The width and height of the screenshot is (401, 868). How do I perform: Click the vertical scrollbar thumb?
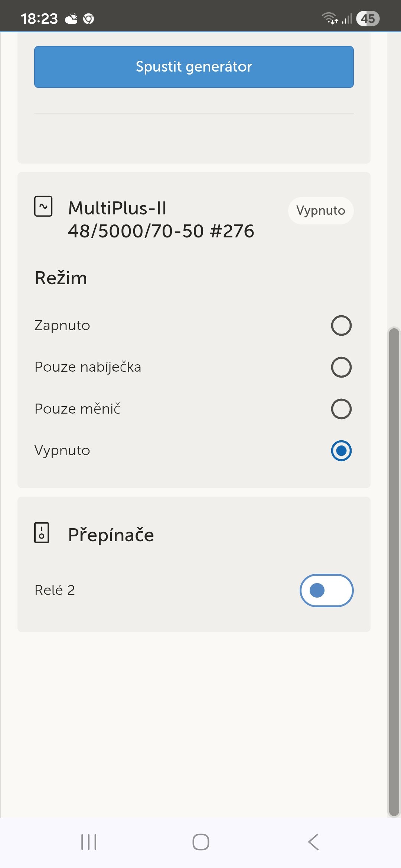(394, 571)
